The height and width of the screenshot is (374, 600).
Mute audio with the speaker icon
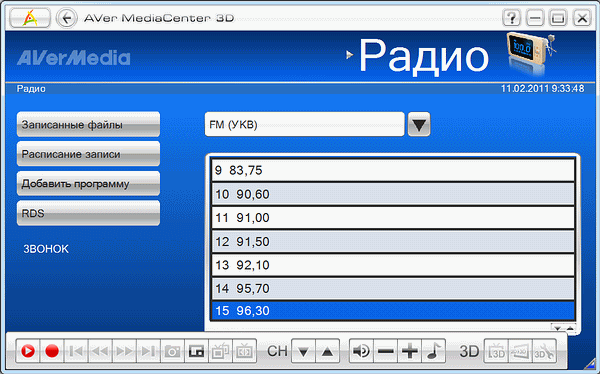361,351
